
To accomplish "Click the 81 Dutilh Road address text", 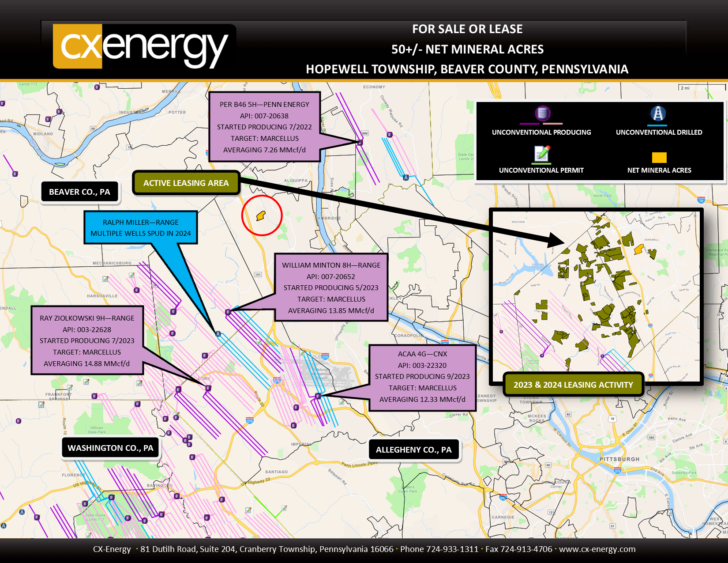I will [x=266, y=549].
